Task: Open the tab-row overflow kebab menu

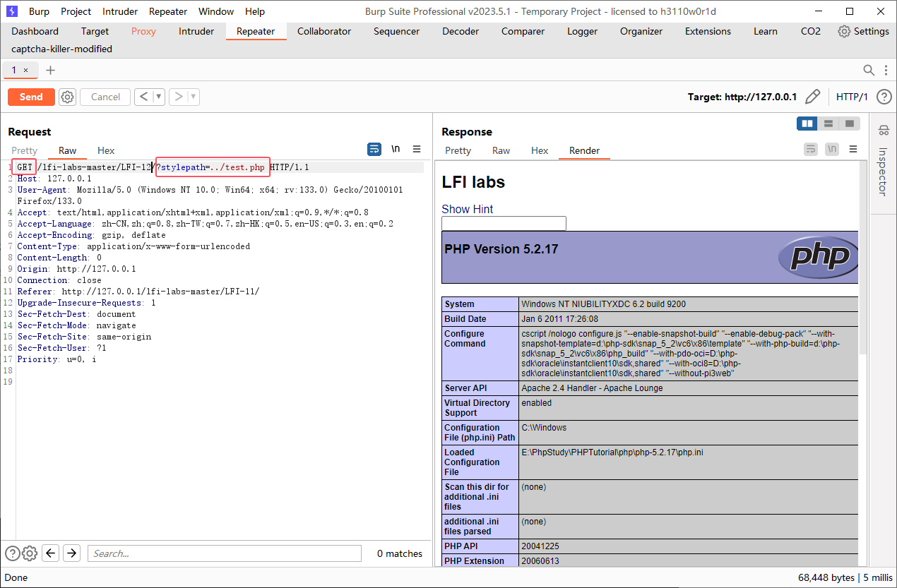Action: [886, 70]
